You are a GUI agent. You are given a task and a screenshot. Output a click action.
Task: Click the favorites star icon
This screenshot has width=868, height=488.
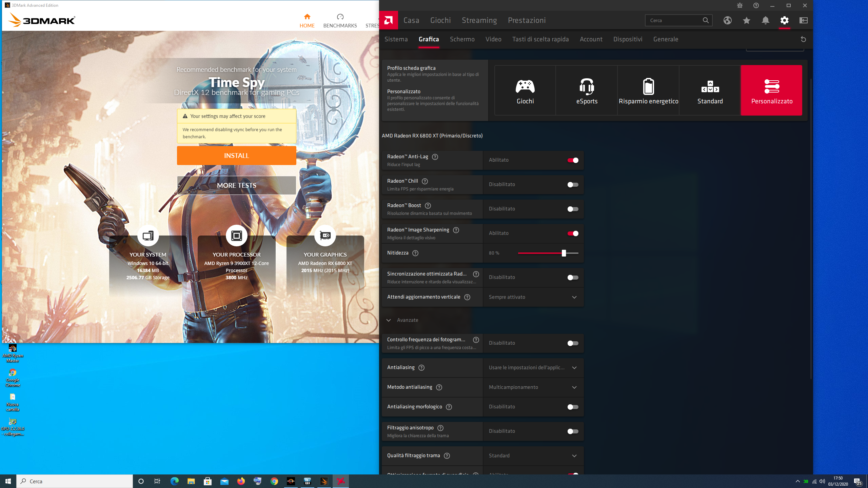point(746,20)
